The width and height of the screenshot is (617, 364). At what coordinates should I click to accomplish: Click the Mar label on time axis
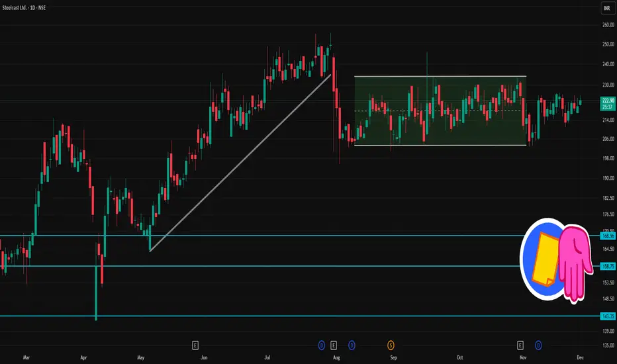[x=26, y=357]
